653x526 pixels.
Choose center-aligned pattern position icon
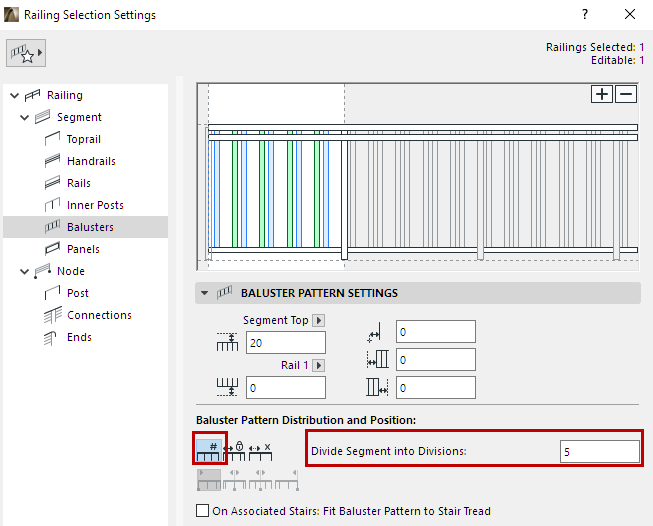pos(234,480)
